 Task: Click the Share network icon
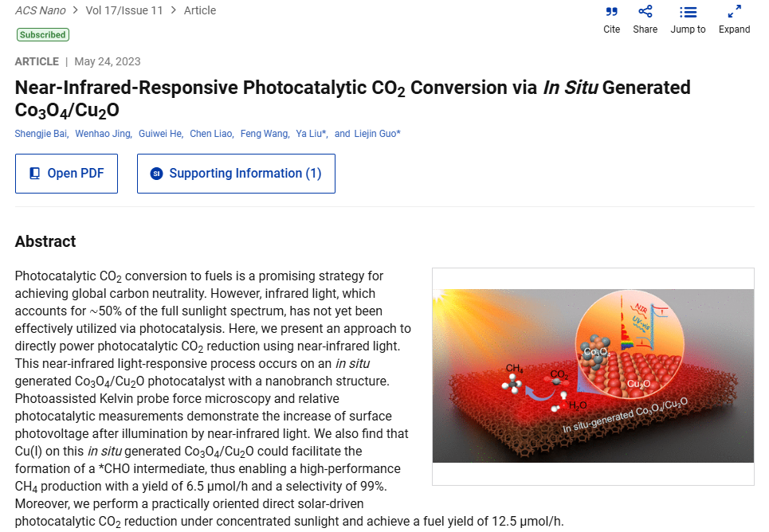point(645,11)
